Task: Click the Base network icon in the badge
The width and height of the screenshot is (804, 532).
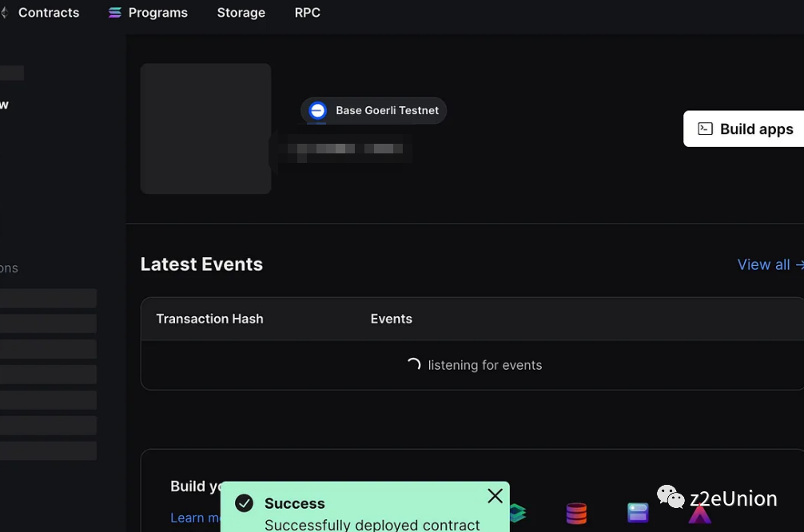Action: click(317, 110)
